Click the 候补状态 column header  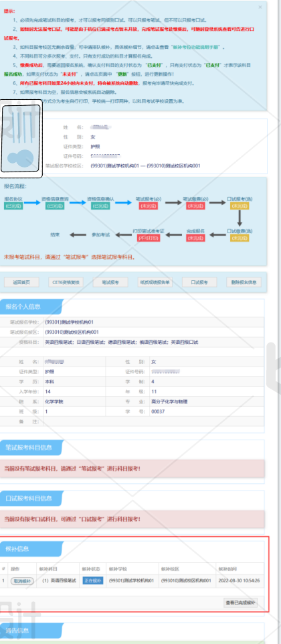point(90,569)
